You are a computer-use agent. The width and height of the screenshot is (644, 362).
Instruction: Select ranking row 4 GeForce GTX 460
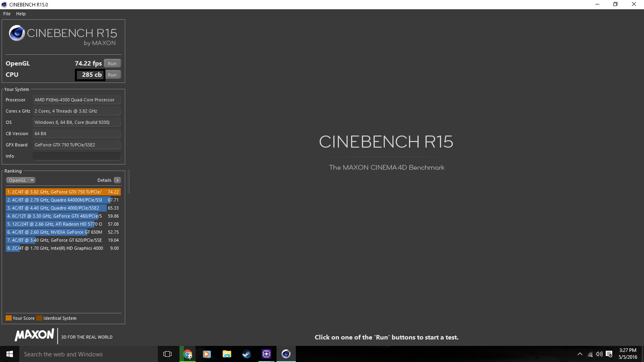(x=63, y=216)
